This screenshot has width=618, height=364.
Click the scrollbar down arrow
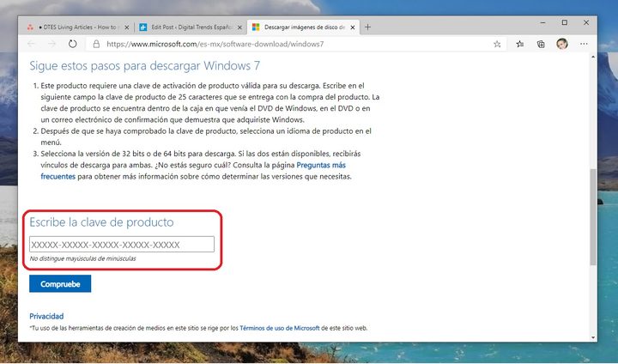(593, 337)
